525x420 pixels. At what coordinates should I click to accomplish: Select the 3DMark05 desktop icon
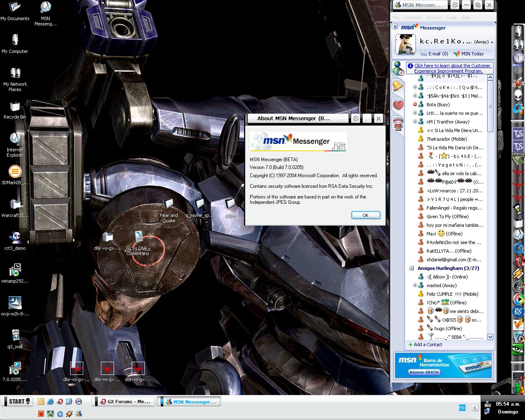[15, 175]
